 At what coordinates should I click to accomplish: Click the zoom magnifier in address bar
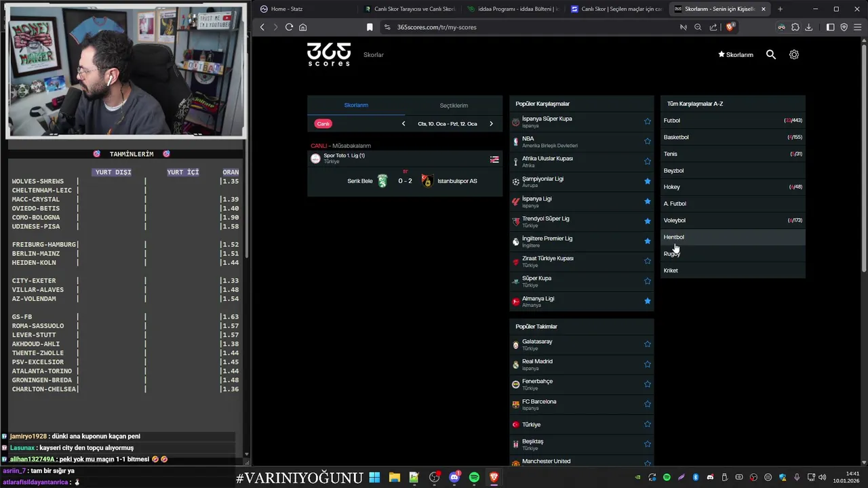[698, 27]
